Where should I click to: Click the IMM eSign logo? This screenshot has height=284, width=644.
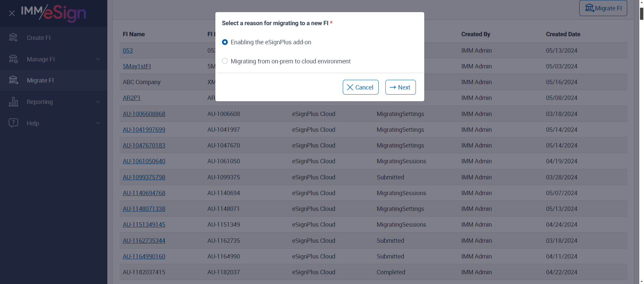coord(54,13)
